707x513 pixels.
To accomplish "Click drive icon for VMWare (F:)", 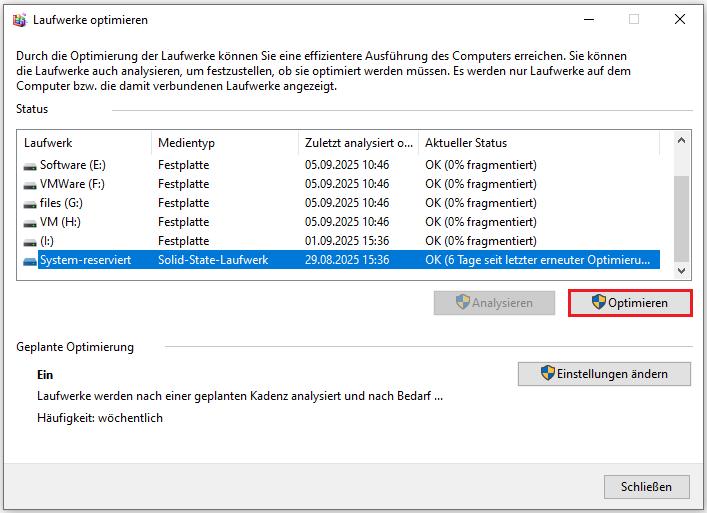I will [30, 185].
